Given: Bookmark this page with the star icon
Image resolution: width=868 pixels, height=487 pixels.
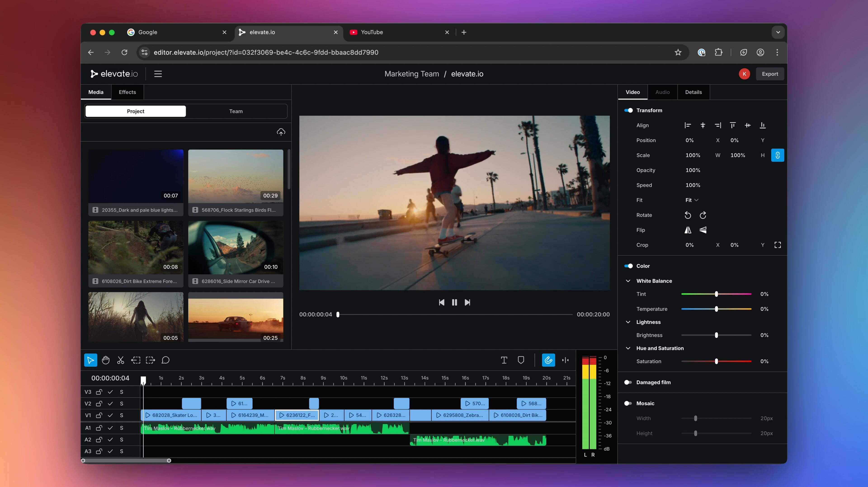Looking at the screenshot, I should [x=678, y=52].
